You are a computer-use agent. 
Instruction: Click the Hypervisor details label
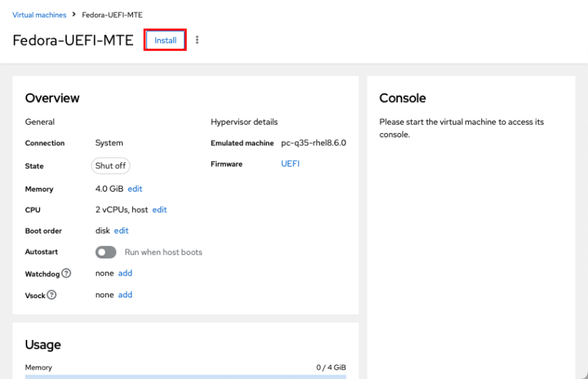(244, 122)
